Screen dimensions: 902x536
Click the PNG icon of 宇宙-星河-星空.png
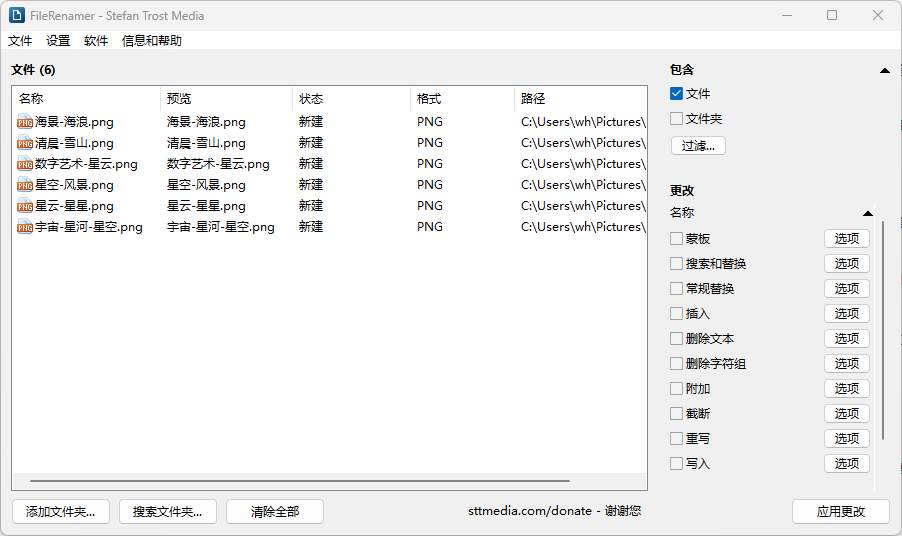coord(25,227)
